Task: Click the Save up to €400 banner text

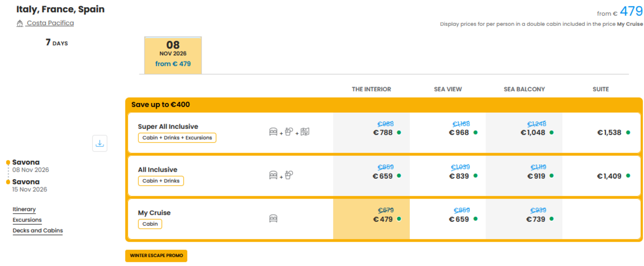Action: (x=160, y=104)
